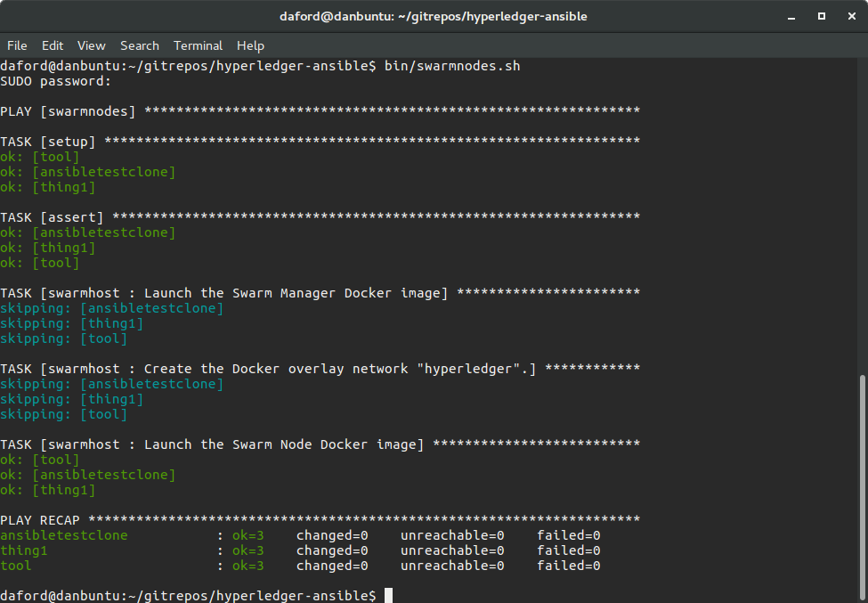The height and width of the screenshot is (603, 868).
Task: Click the terminal cursor at the final prompt
Action: [389, 596]
